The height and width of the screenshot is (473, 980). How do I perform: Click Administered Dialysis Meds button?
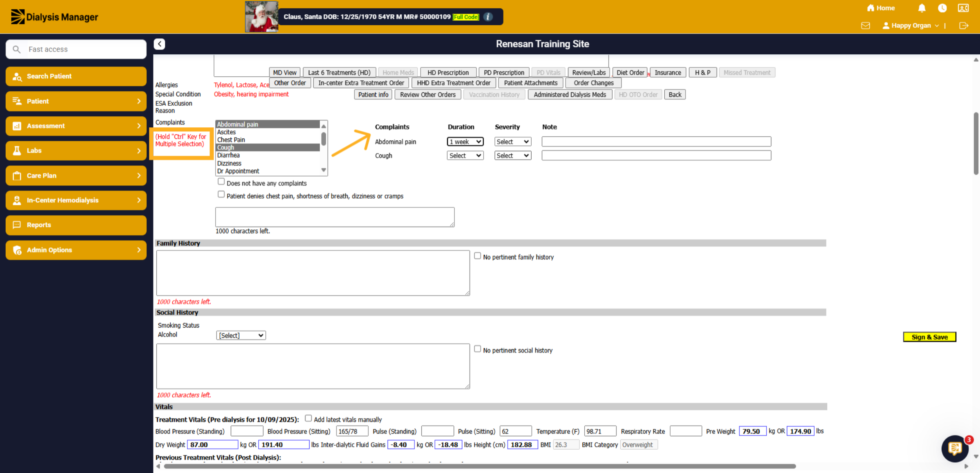point(570,95)
